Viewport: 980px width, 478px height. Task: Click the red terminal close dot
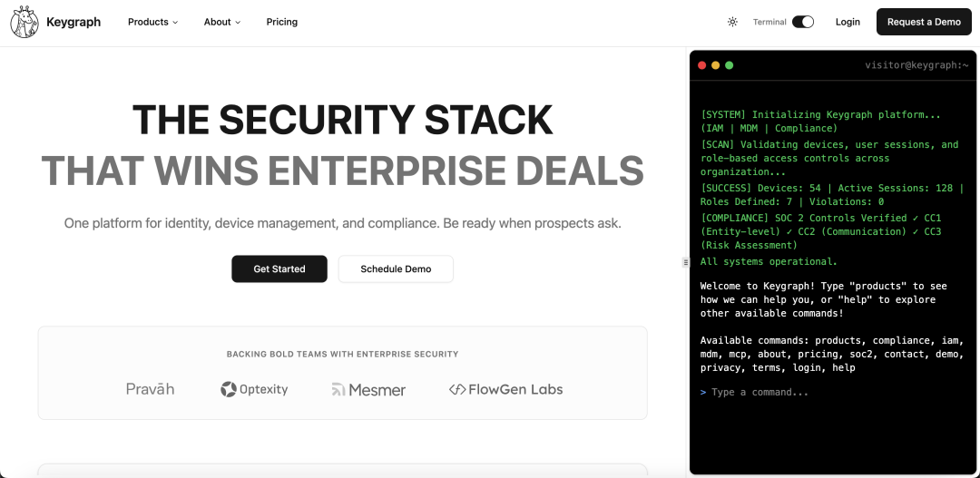(702, 65)
